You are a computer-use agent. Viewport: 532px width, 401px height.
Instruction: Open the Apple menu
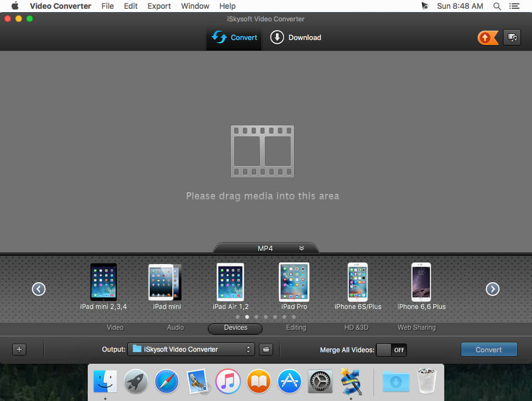pos(15,6)
